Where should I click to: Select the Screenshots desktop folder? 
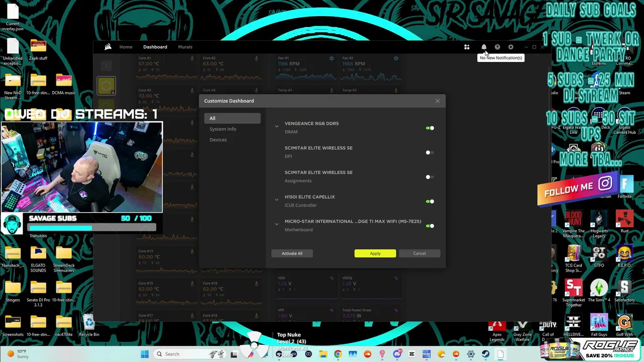pyautogui.click(x=13, y=326)
